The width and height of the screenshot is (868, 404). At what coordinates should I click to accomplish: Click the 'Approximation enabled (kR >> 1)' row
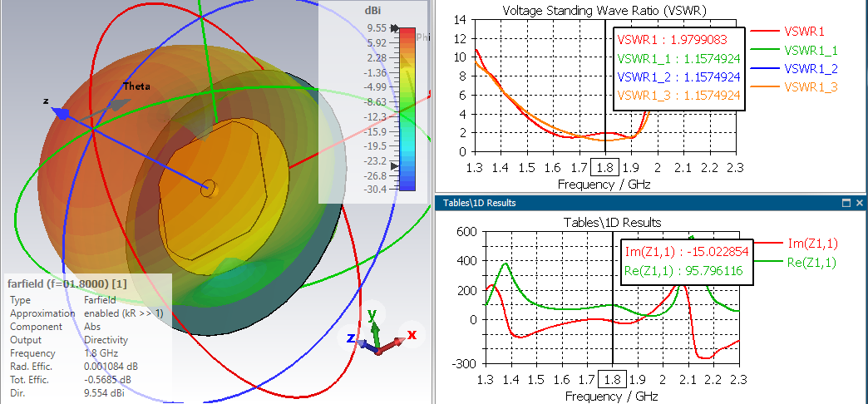(x=86, y=313)
